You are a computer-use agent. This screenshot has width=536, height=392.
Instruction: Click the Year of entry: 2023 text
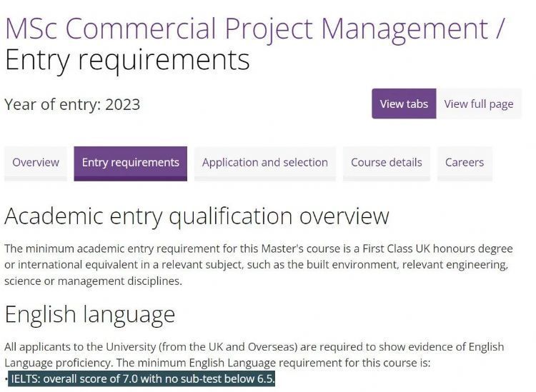pyautogui.click(x=72, y=105)
